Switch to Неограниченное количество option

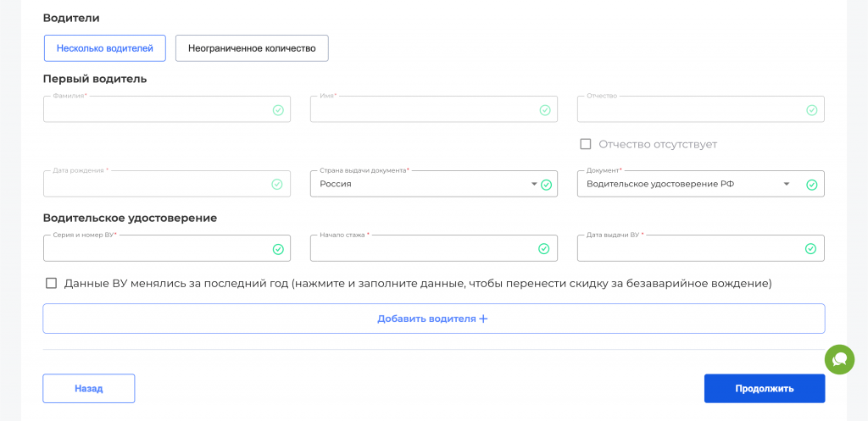[x=252, y=48]
